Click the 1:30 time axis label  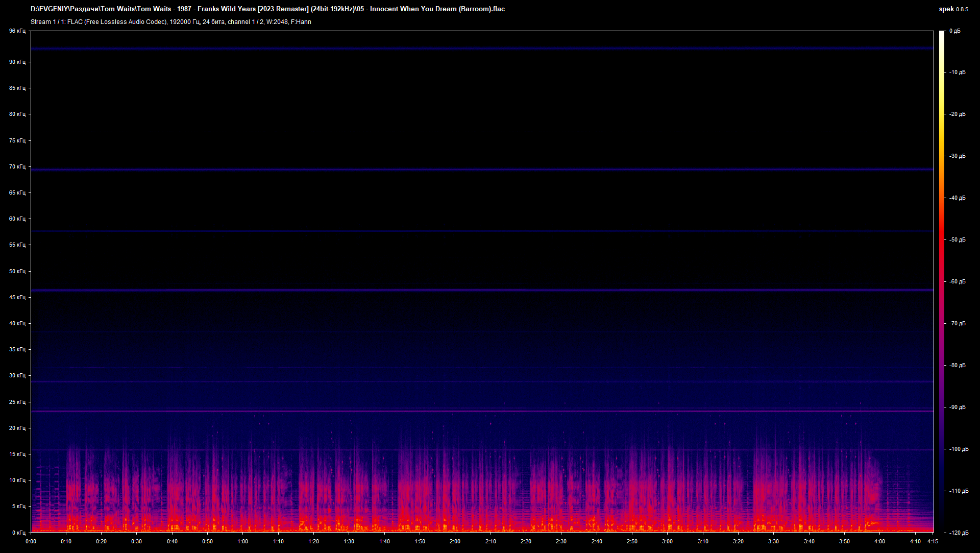[349, 541]
